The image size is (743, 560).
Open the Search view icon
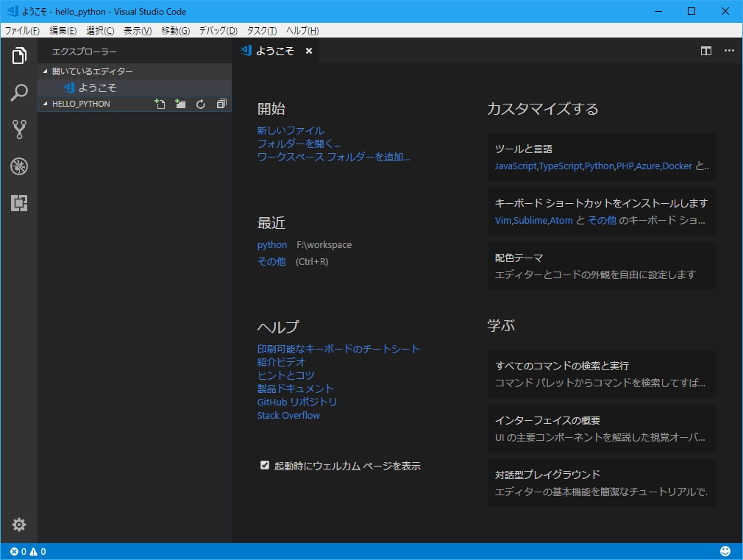(x=19, y=93)
